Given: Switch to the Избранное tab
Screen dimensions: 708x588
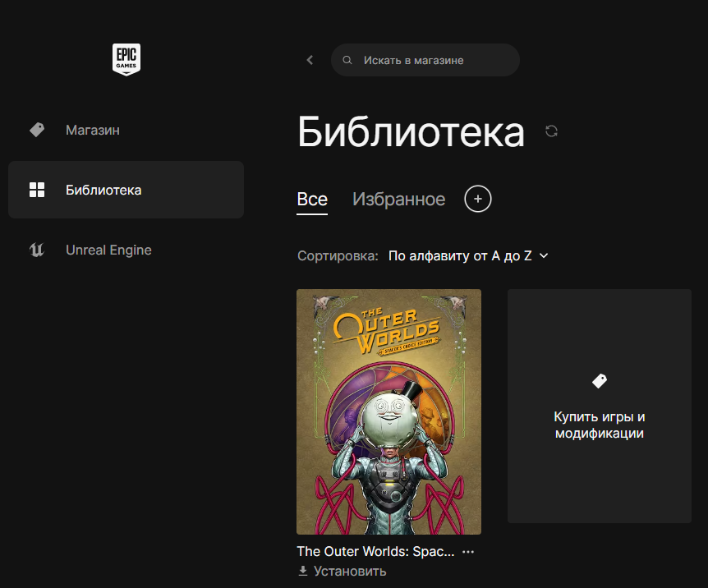Looking at the screenshot, I should pyautogui.click(x=398, y=200).
